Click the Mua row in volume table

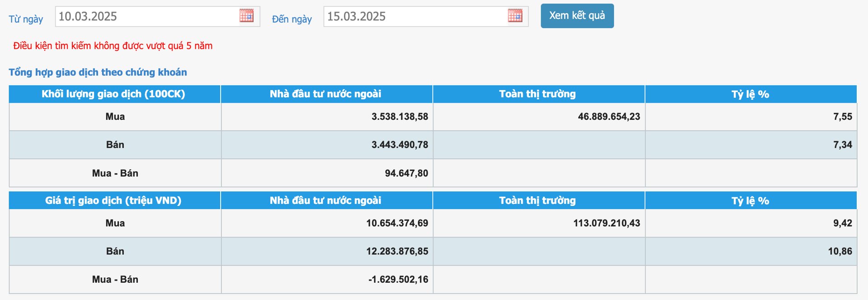114,116
